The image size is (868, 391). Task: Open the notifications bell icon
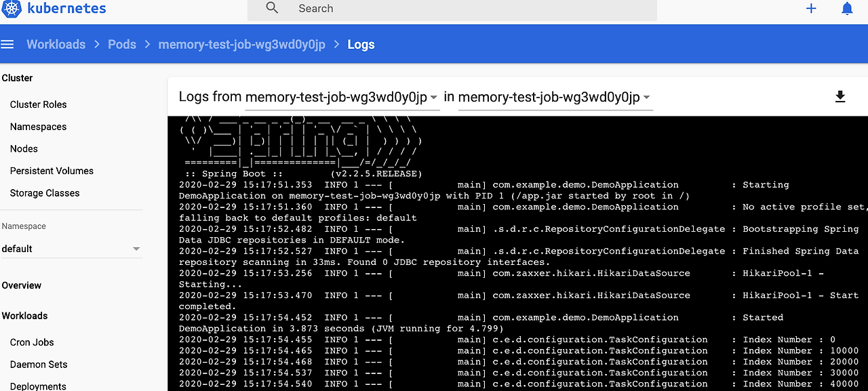(x=847, y=8)
